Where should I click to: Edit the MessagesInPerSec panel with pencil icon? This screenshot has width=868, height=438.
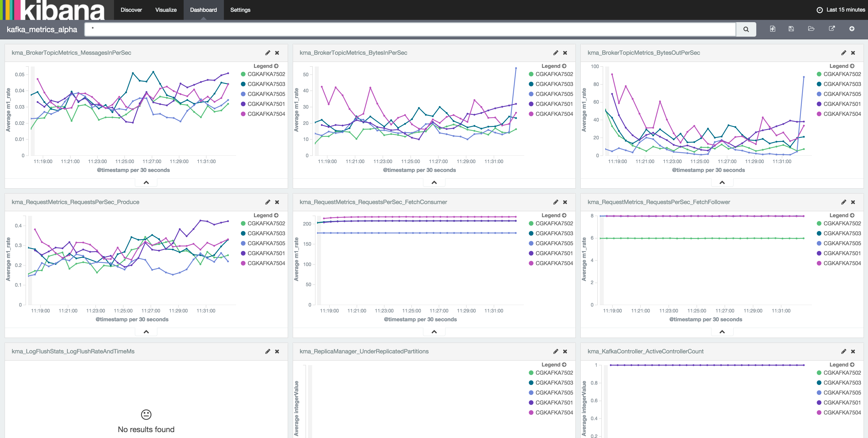click(x=268, y=53)
